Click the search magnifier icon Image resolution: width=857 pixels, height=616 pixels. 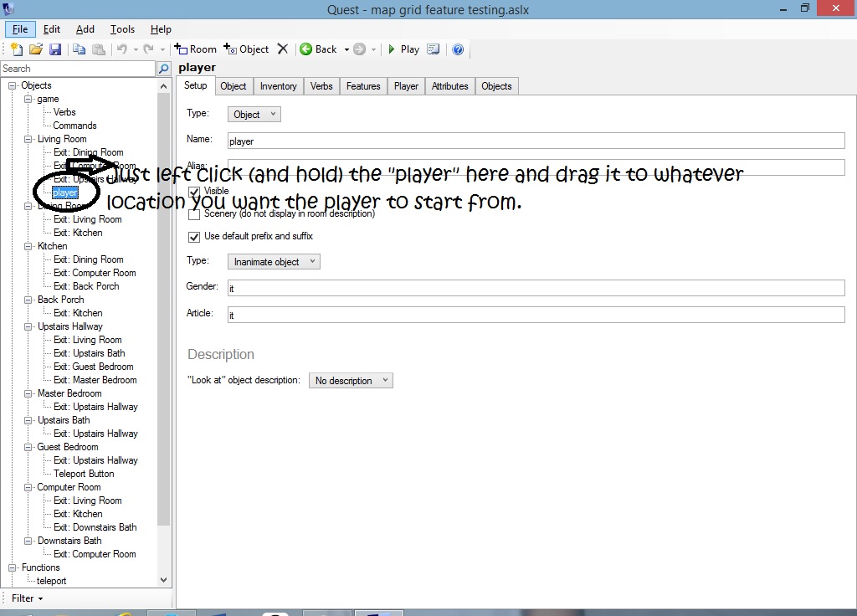(x=164, y=69)
